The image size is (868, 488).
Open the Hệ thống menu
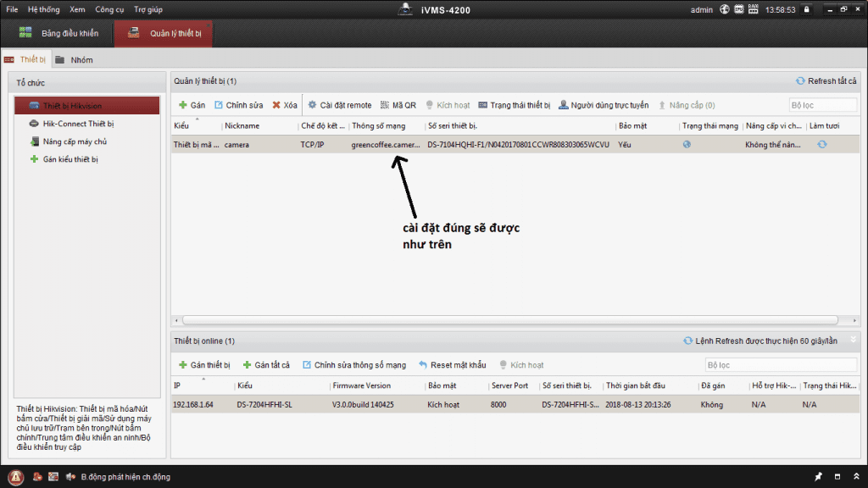[x=44, y=9]
